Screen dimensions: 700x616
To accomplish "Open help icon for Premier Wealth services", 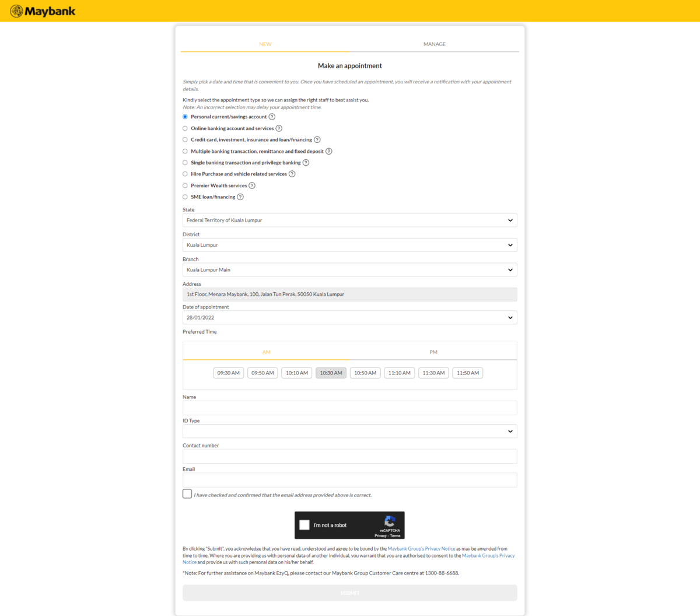I will point(252,185).
